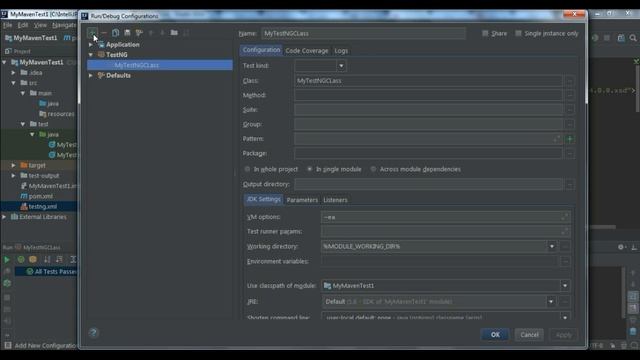The width and height of the screenshot is (640, 360).
Task: Browse for Output directory ellipsis button
Action: [x=570, y=184]
